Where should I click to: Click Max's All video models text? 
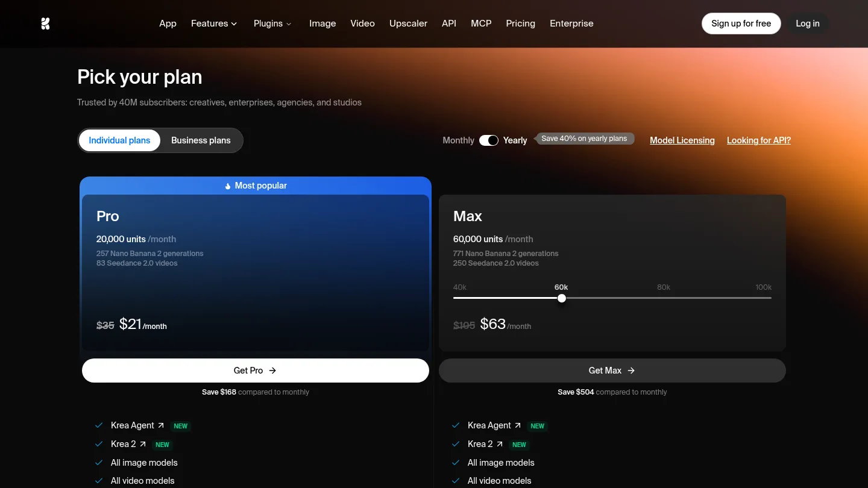coord(500,481)
